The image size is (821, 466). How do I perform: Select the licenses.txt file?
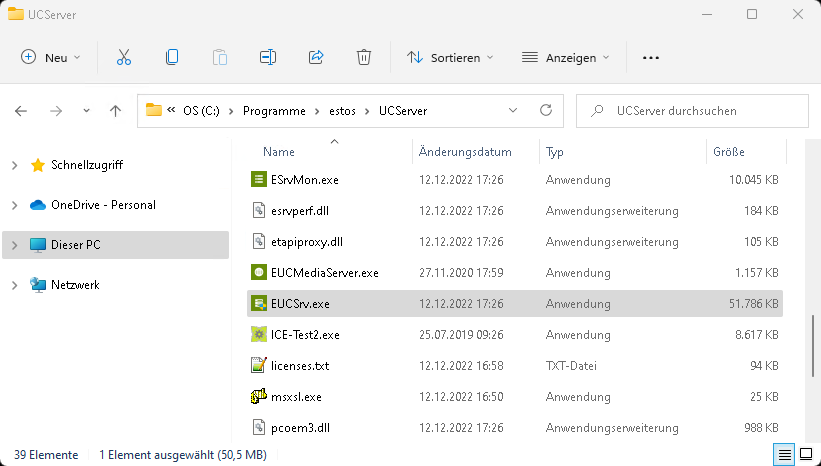[300, 366]
